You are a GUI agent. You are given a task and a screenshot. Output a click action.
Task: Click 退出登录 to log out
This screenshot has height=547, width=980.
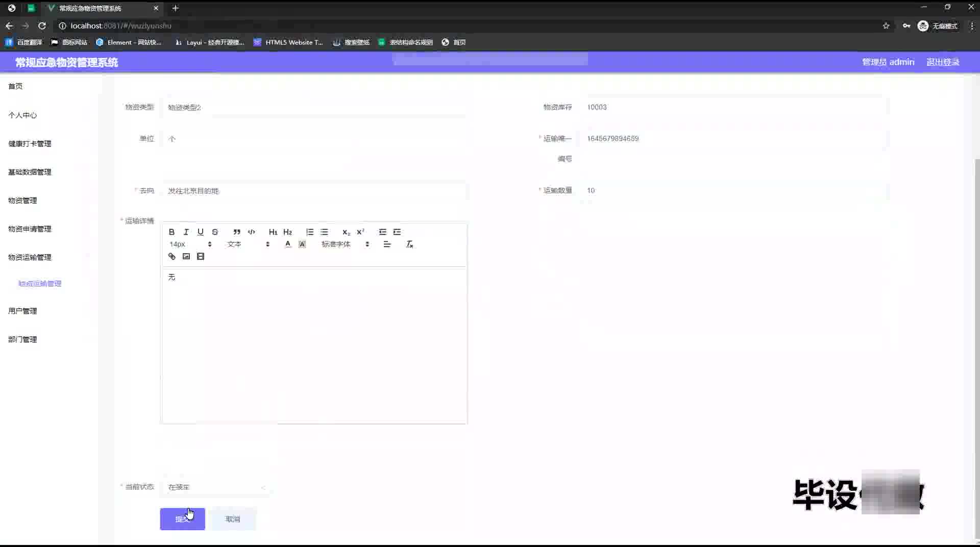943,62
